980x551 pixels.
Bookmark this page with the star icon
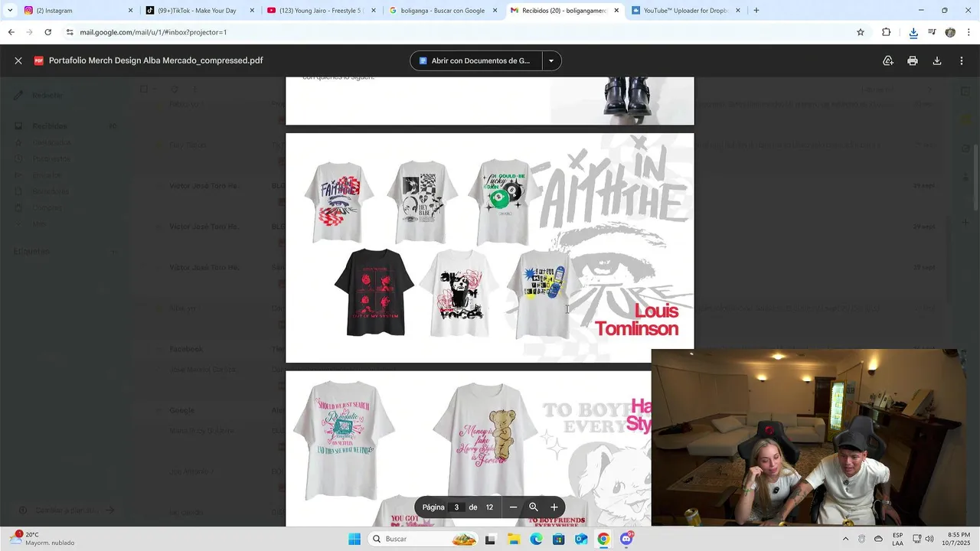tap(861, 32)
